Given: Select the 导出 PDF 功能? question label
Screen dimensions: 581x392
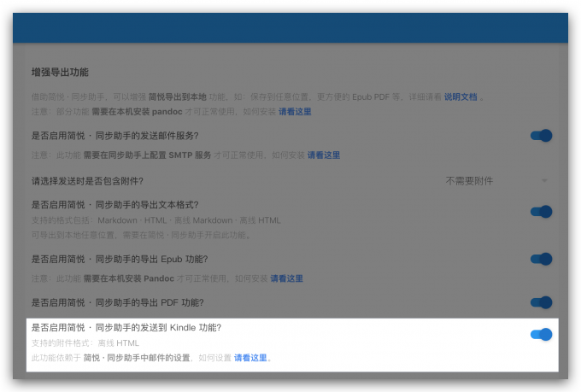Looking at the screenshot, I should [117, 302].
